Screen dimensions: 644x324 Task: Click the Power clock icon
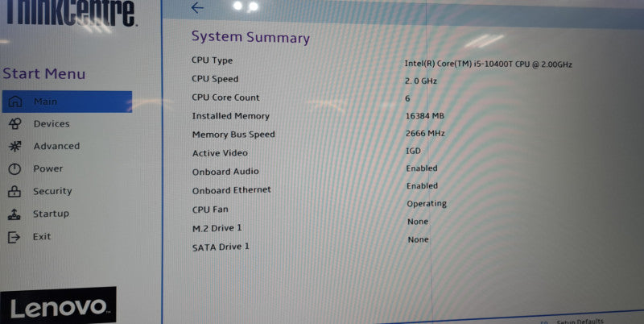point(14,168)
